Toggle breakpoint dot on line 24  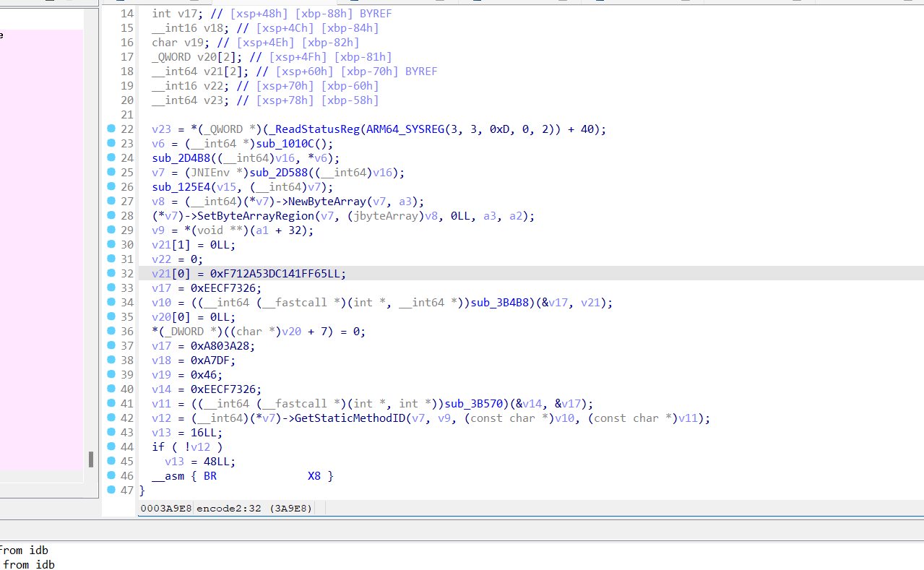[111, 157]
